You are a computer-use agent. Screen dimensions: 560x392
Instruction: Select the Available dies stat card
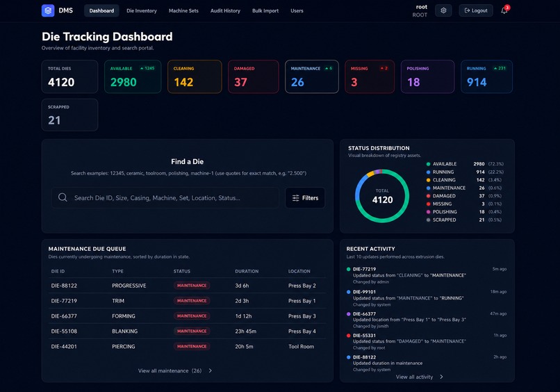(x=133, y=76)
